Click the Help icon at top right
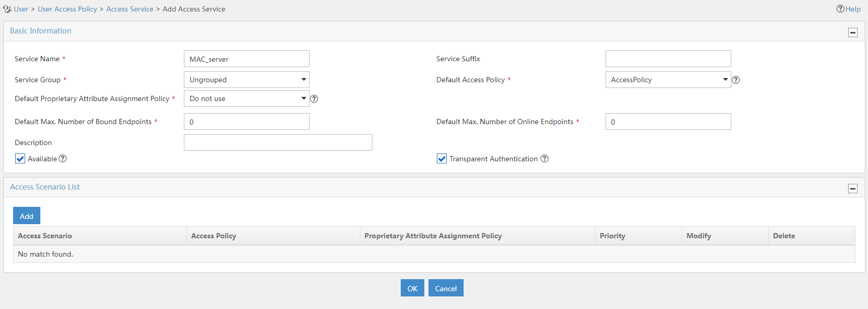Screen dimensions: 868x309 840,9
